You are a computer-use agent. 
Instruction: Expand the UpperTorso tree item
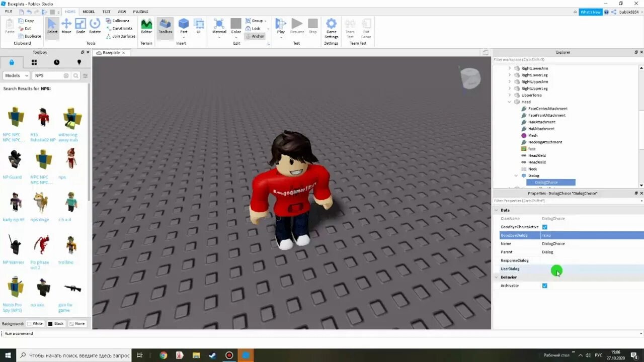[x=509, y=95]
